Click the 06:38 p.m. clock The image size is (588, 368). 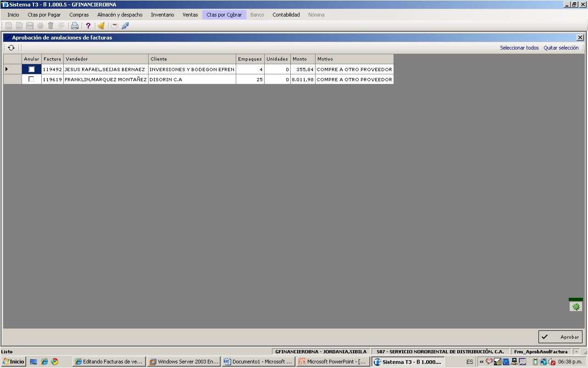click(x=571, y=362)
